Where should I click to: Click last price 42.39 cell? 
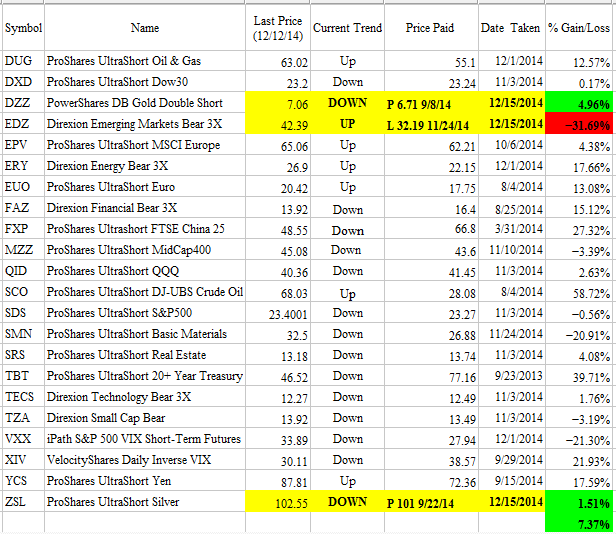278,124
